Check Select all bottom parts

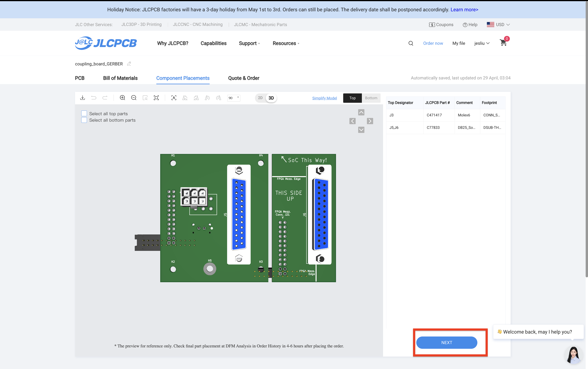click(84, 120)
